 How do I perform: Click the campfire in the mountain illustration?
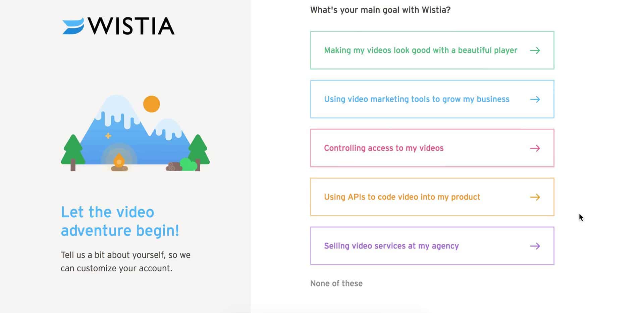point(119,163)
